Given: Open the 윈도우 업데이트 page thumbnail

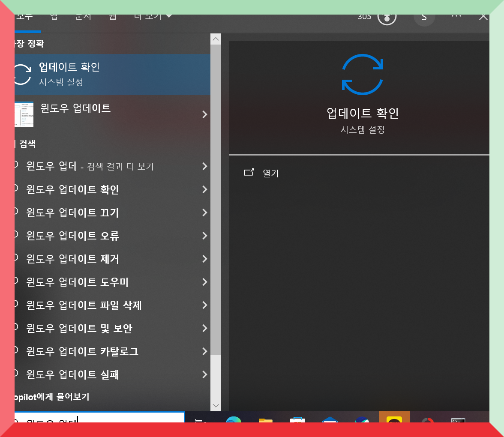Looking at the screenshot, I should (24, 114).
